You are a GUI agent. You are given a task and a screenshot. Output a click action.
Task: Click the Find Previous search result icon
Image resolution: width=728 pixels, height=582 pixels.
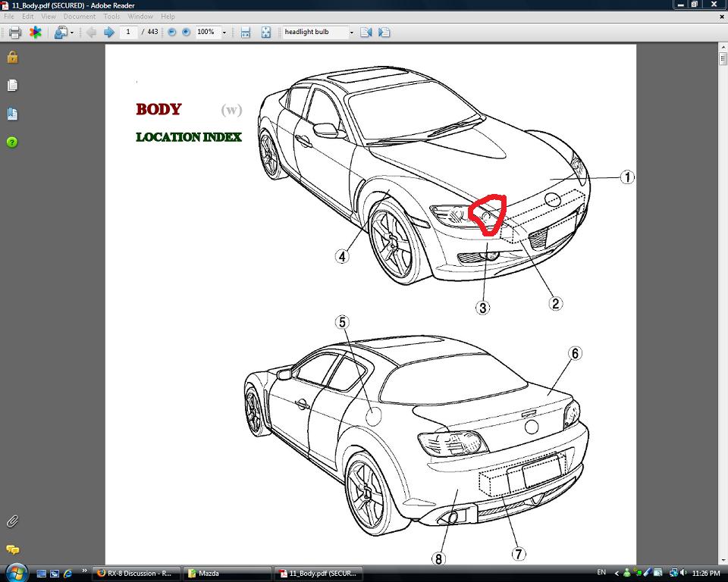point(366,33)
